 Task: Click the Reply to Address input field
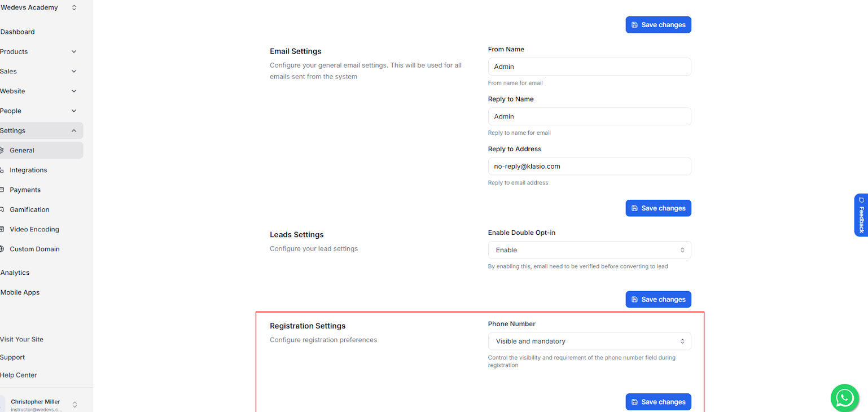pyautogui.click(x=589, y=166)
